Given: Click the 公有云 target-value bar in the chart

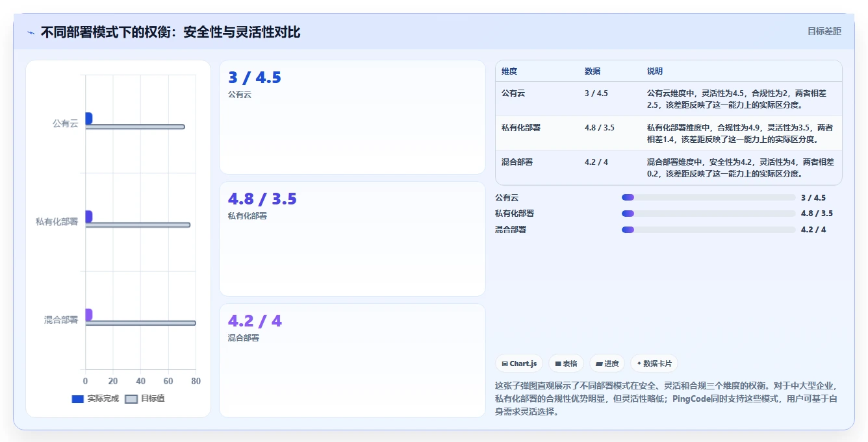Looking at the screenshot, I should [x=135, y=127].
